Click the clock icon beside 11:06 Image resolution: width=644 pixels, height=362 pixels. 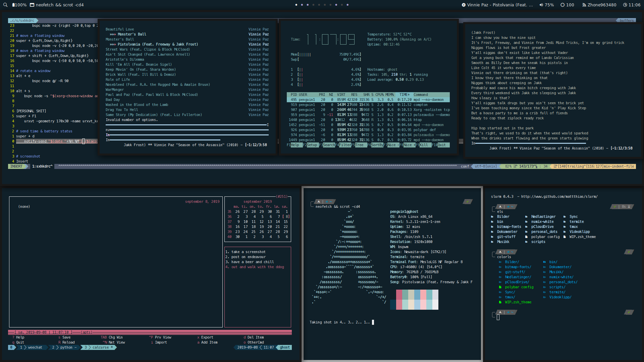(x=625, y=5)
